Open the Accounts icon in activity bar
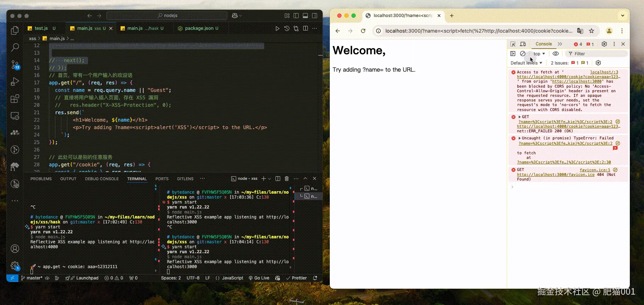Screen dimensions: 644x305 pyautogui.click(x=15, y=249)
